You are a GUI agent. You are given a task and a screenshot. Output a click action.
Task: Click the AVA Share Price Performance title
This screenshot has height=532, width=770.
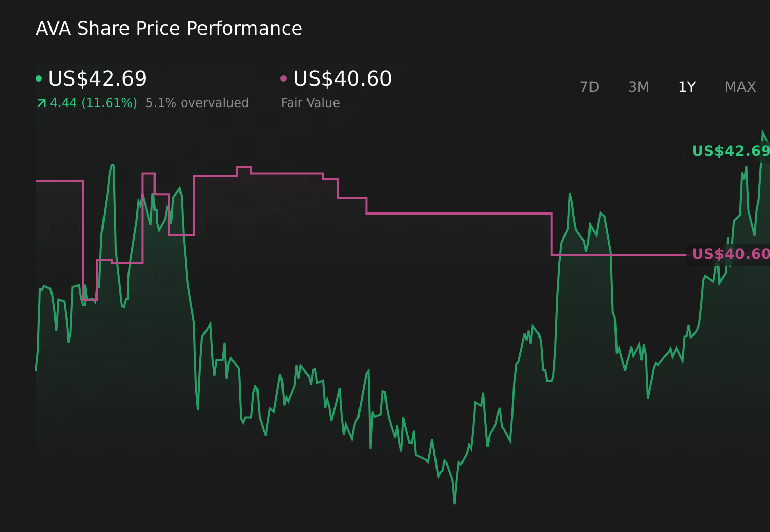[x=169, y=28]
